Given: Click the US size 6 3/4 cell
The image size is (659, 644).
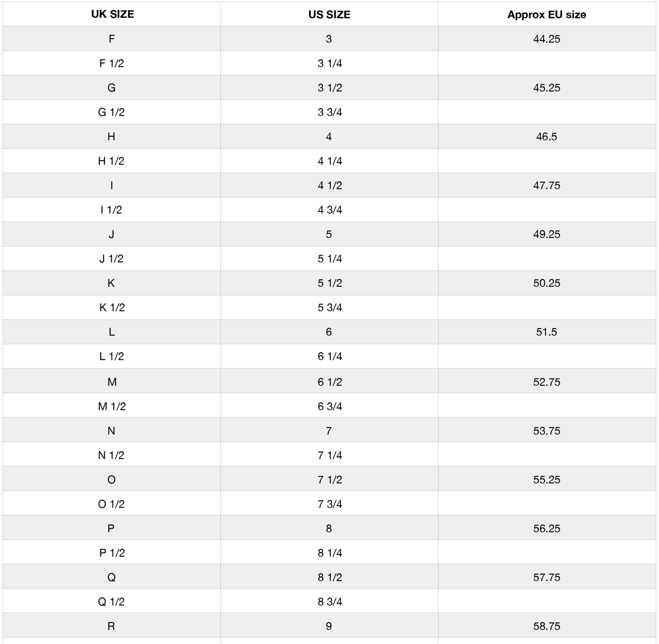Looking at the screenshot, I should click(x=329, y=407).
